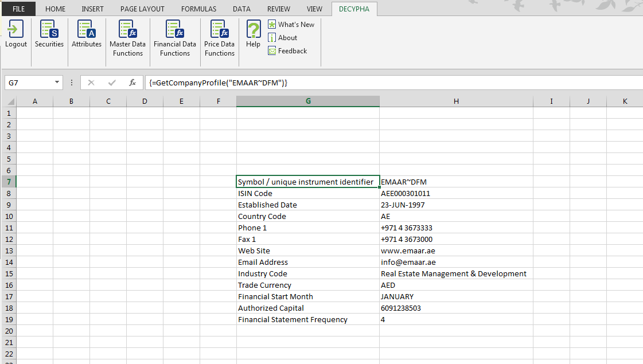Select the AED currency cell
Image resolution: width=643 pixels, height=364 pixels.
[456, 285]
